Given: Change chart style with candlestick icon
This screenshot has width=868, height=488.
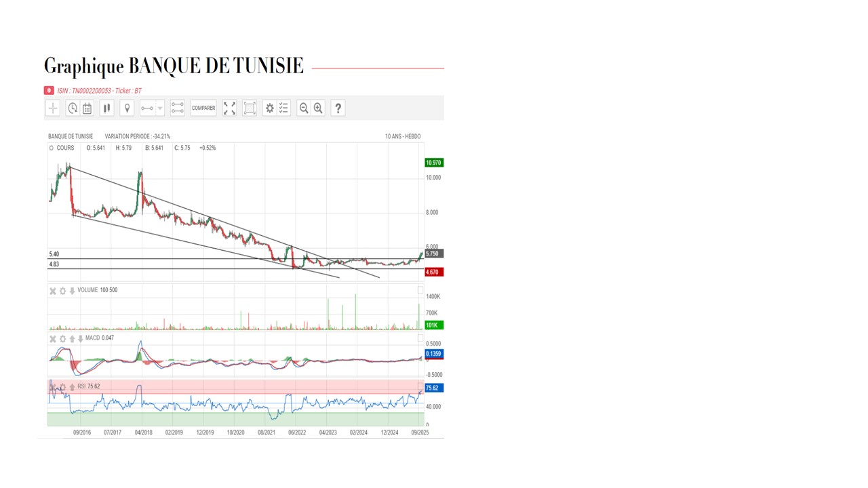Looking at the screenshot, I should tap(106, 108).
